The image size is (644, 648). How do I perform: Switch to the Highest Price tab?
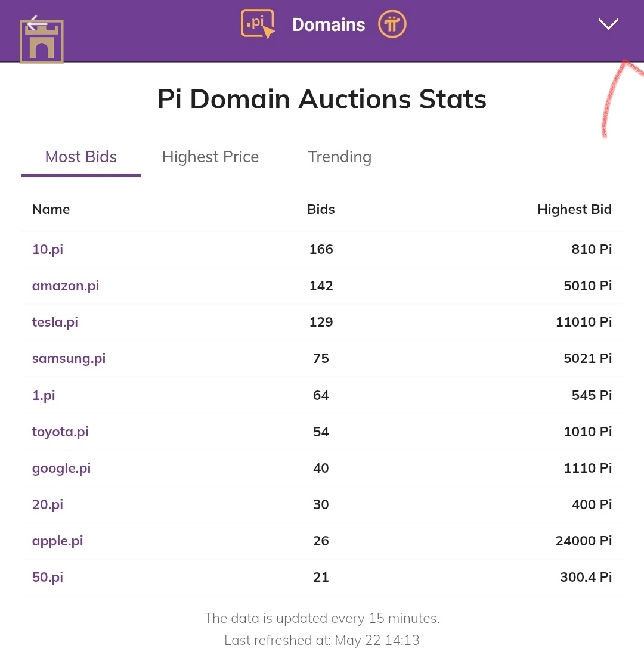(210, 157)
